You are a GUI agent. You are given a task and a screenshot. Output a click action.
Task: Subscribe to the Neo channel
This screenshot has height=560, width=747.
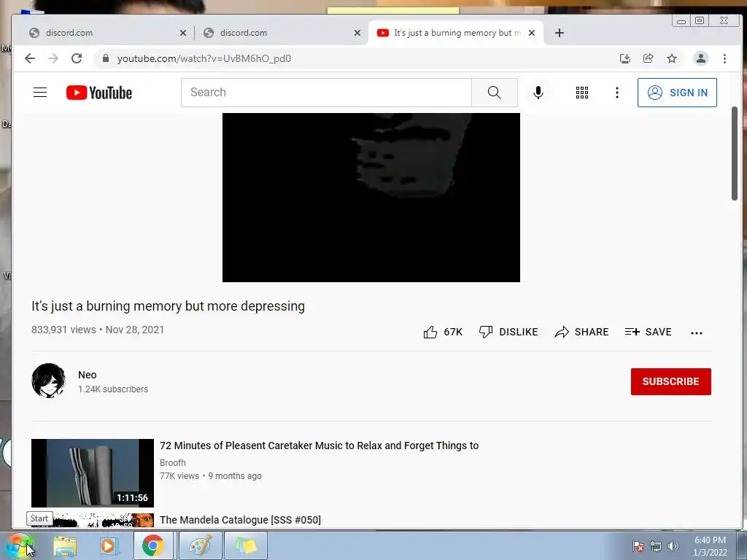(671, 381)
